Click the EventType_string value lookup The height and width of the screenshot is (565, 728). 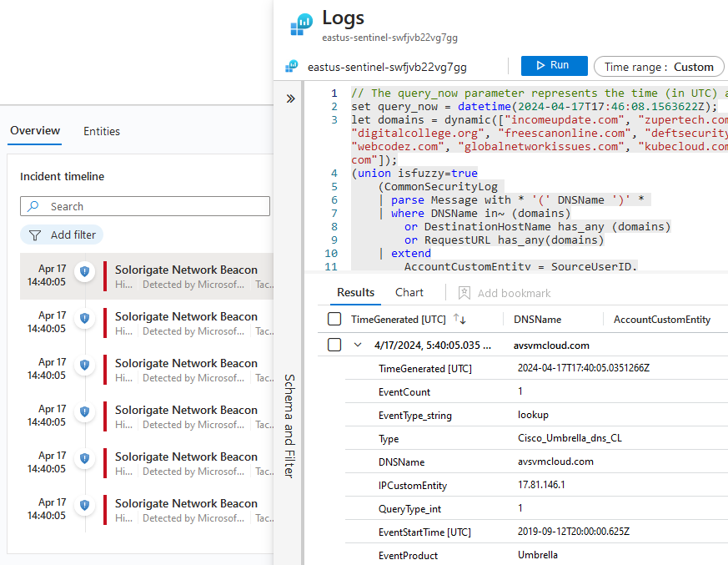pyautogui.click(x=533, y=415)
